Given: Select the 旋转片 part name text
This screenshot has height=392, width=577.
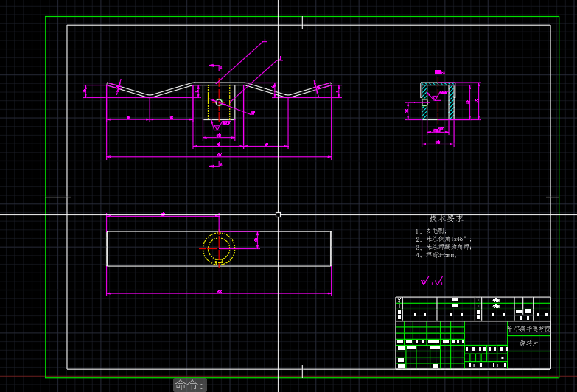Looking at the screenshot, I should [528, 343].
